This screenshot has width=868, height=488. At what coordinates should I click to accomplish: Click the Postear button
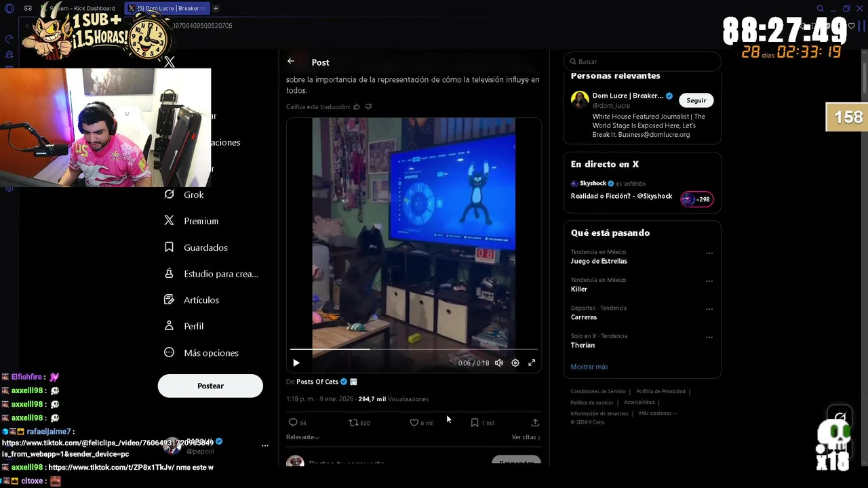(210, 386)
